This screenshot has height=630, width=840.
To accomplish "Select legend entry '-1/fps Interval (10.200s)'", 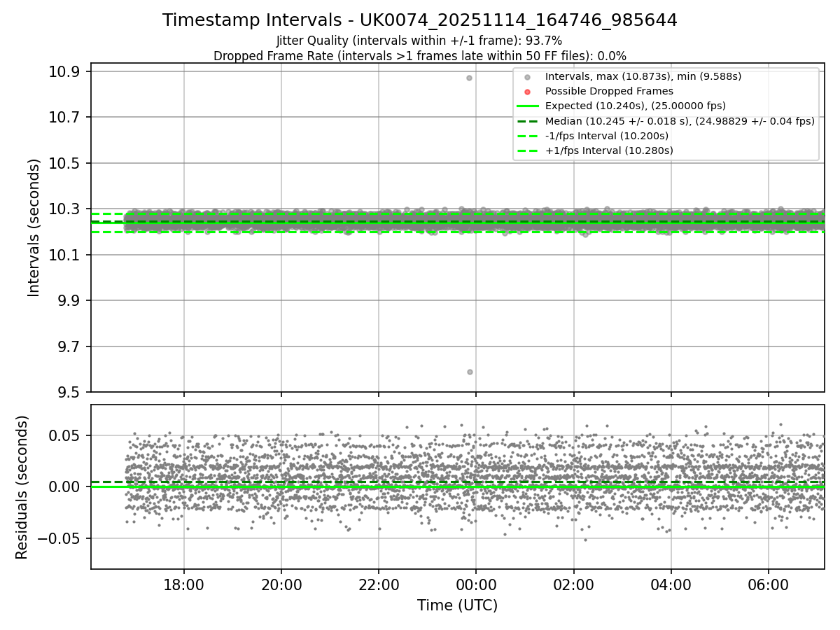I will click(606, 135).
